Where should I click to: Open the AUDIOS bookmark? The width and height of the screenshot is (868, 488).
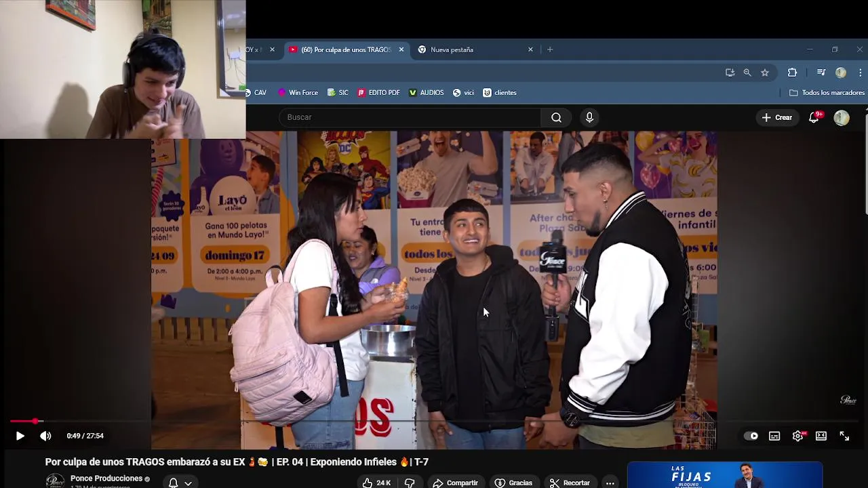click(x=426, y=93)
